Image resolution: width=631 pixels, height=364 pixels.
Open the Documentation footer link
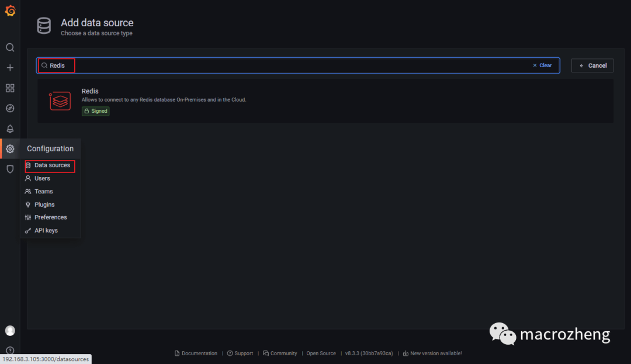196,353
